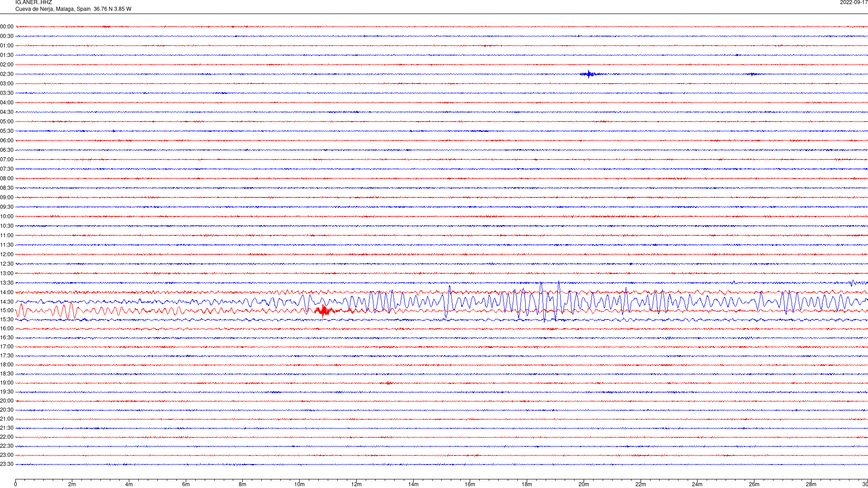
Task: Click the 20m tick on time axis
Action: (584, 484)
